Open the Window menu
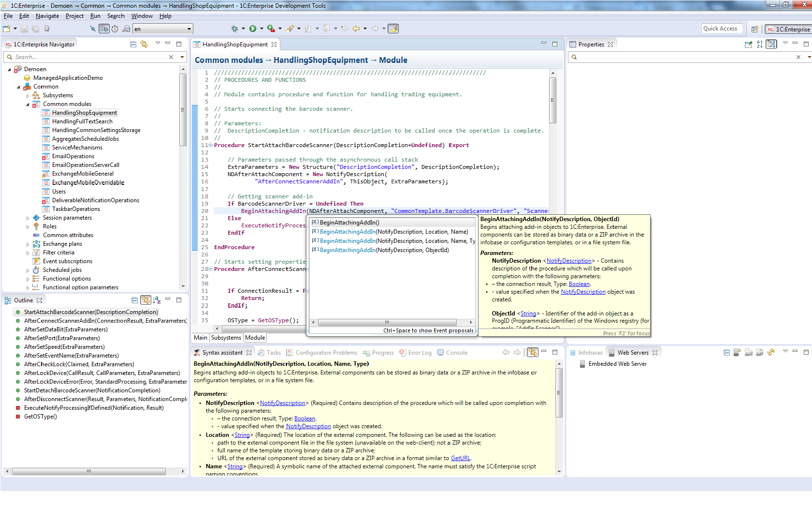The width and height of the screenshot is (812, 508). click(142, 16)
